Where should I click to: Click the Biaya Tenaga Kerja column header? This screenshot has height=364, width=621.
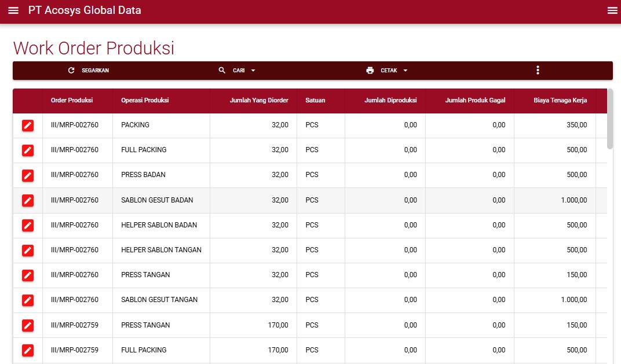click(560, 100)
